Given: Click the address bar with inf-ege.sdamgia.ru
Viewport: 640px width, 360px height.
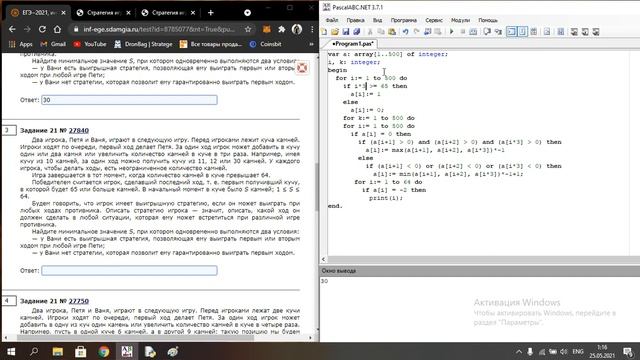Looking at the screenshot, I should 159,29.
